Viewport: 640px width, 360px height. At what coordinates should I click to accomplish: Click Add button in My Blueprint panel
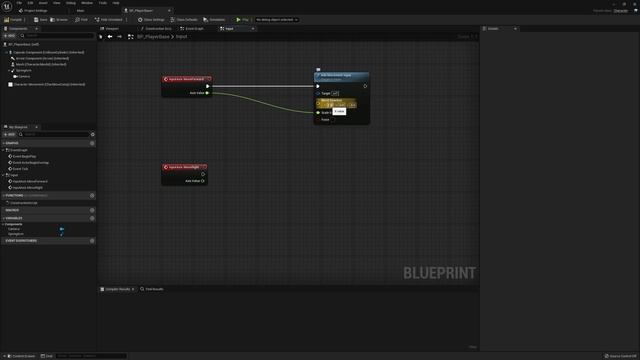coord(9,134)
